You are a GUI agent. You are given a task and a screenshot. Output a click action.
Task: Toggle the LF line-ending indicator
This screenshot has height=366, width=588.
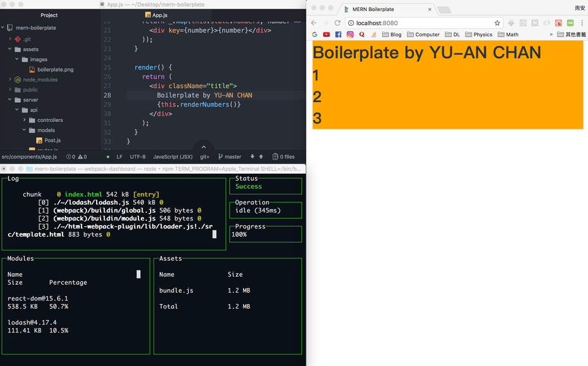pyautogui.click(x=119, y=156)
